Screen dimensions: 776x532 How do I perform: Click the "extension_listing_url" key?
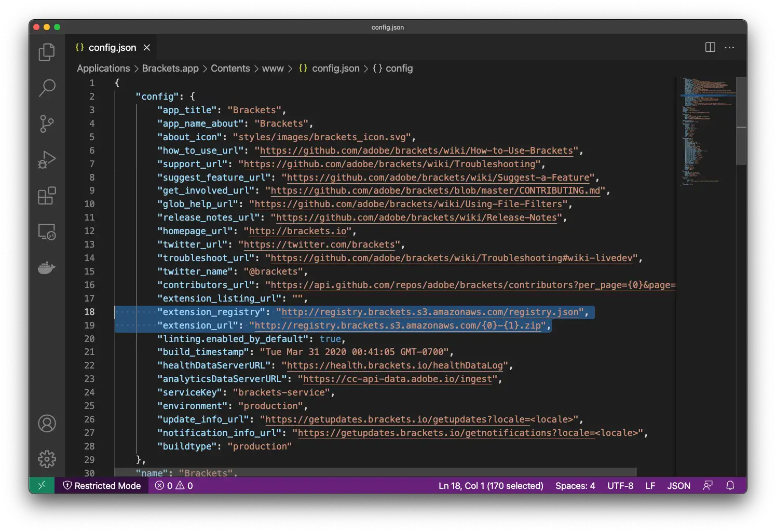pos(219,298)
